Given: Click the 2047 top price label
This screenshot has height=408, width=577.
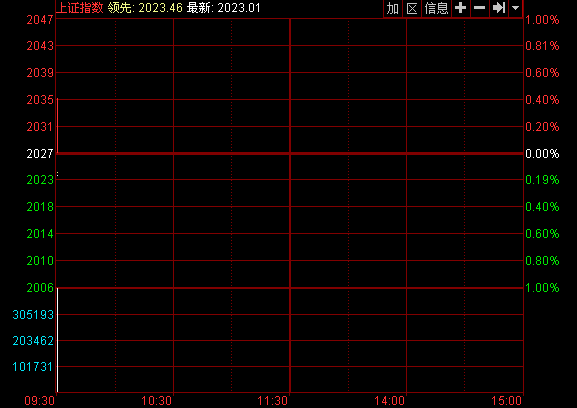Looking at the screenshot, I should point(40,19).
